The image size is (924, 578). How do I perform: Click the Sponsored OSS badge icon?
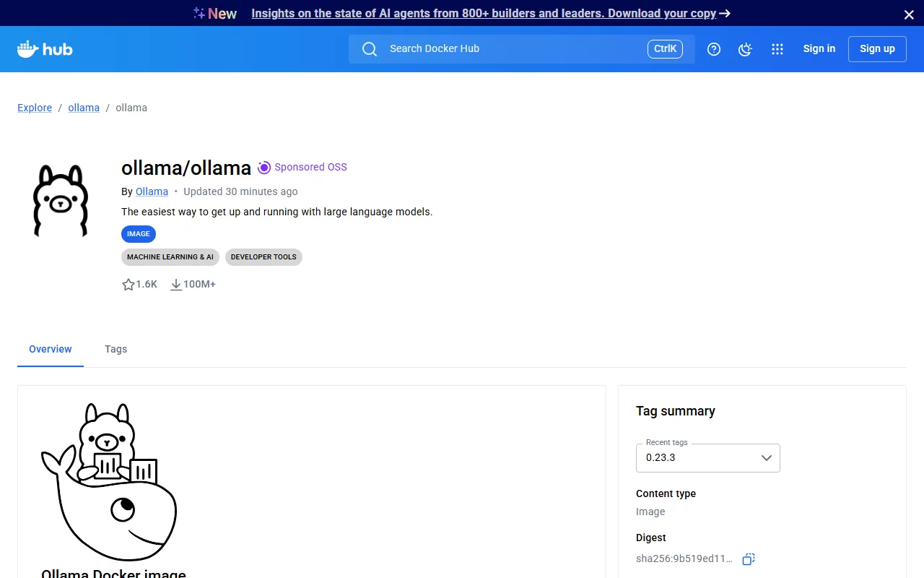click(264, 168)
